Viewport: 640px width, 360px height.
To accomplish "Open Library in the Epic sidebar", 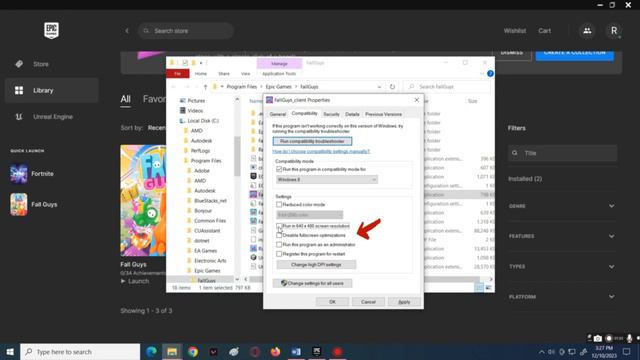I will [51, 90].
